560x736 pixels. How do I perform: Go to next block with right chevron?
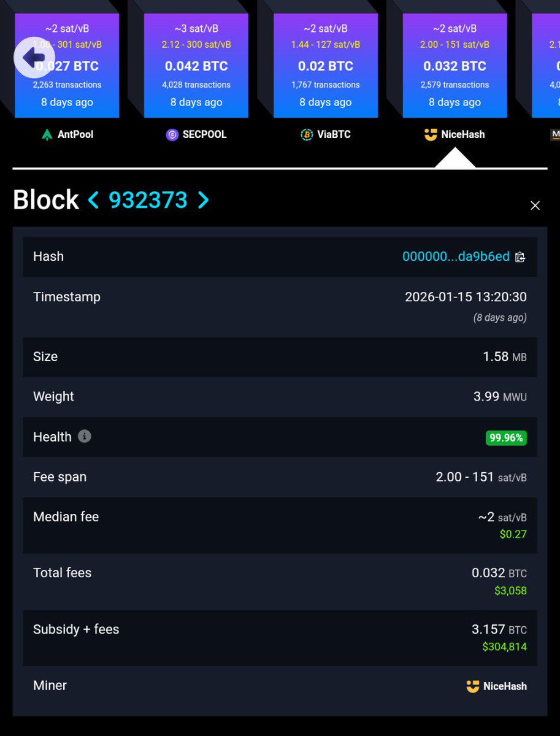point(203,200)
